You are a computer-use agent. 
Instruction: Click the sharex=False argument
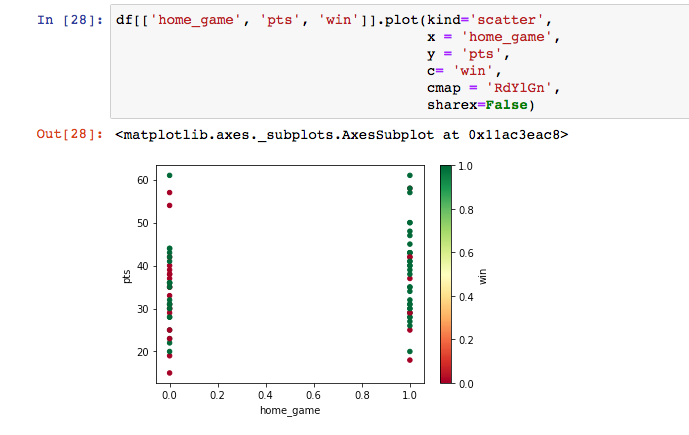point(481,105)
